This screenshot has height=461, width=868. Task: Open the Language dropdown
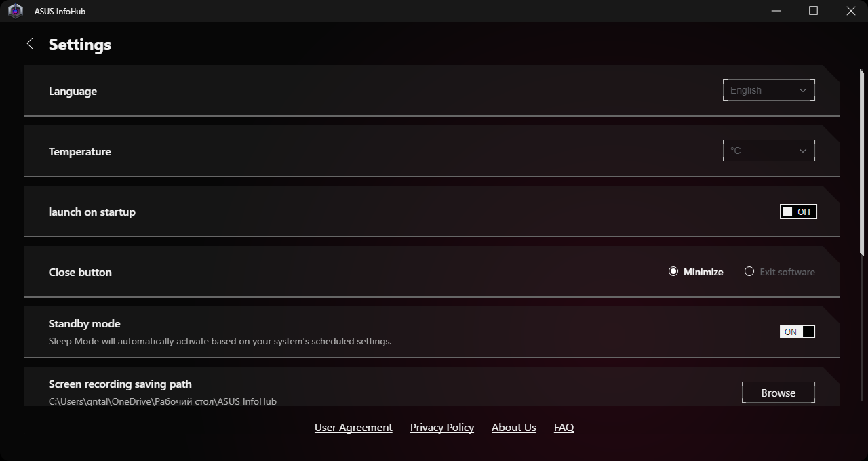click(x=768, y=90)
